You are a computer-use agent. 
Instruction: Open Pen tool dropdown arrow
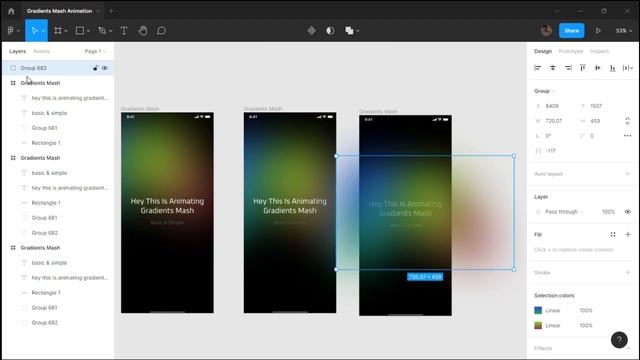[110, 31]
